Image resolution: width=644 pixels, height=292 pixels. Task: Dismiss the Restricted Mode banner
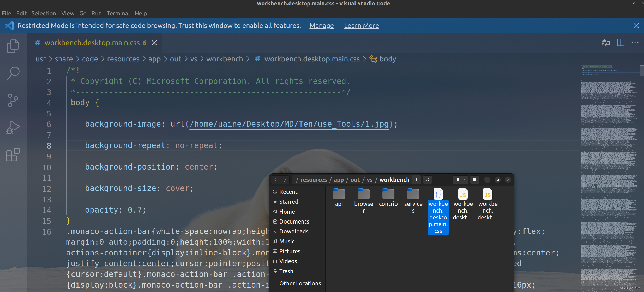636,26
